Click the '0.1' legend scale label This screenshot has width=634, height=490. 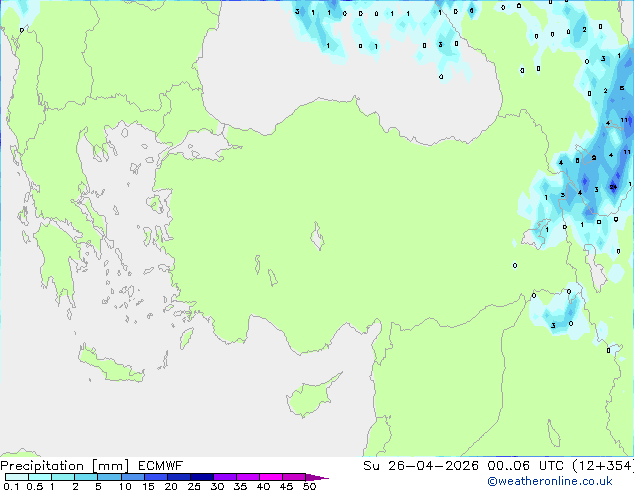point(11,486)
